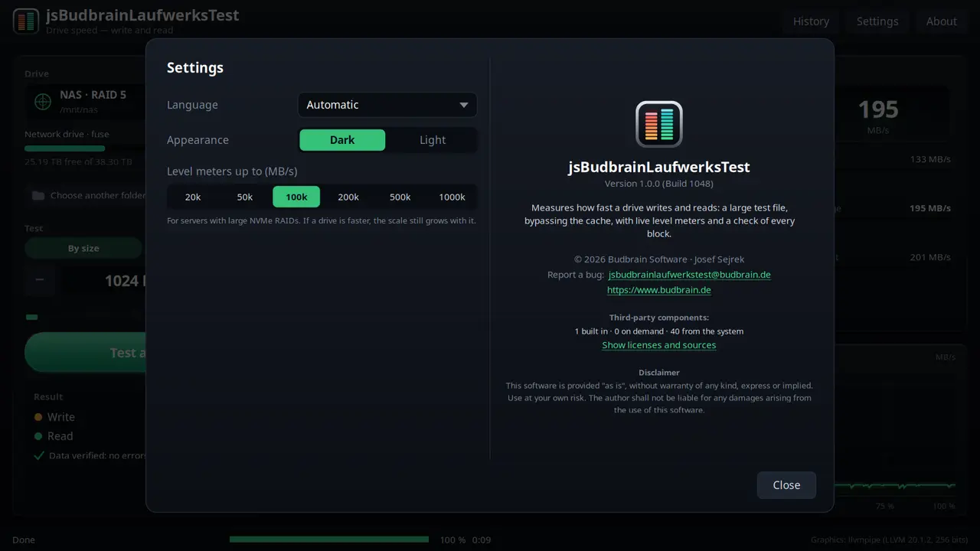Viewport: 980px width, 551px height.
Task: Switch appearance to Light
Action: [x=433, y=140]
